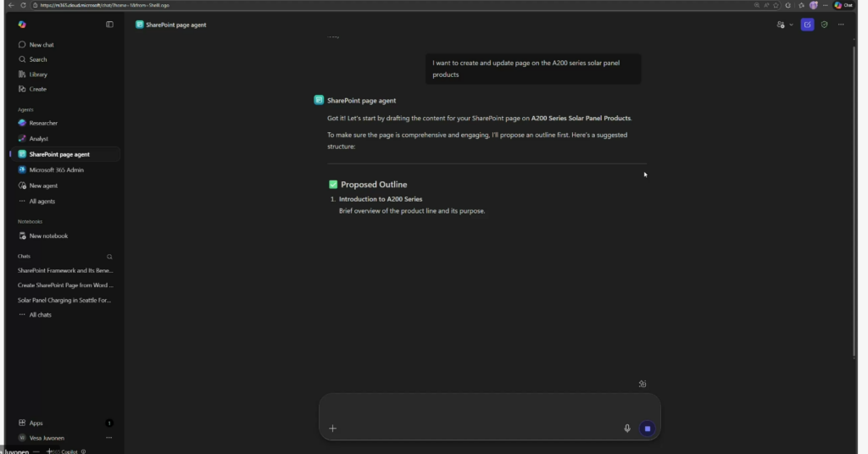Image resolution: width=868 pixels, height=454 pixels.
Task: Open 'Solar Panel Charging in Seattle' chat
Action: click(64, 300)
